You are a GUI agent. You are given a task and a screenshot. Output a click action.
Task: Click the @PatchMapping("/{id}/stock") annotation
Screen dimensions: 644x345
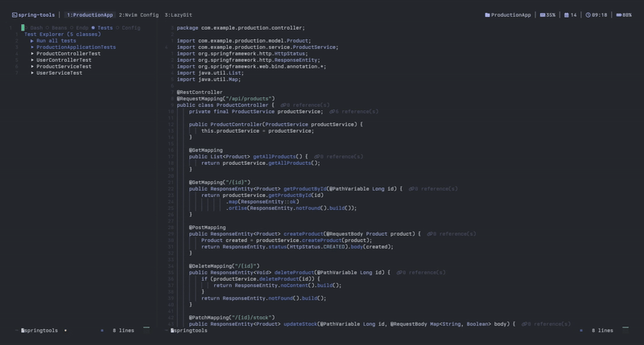(x=232, y=318)
